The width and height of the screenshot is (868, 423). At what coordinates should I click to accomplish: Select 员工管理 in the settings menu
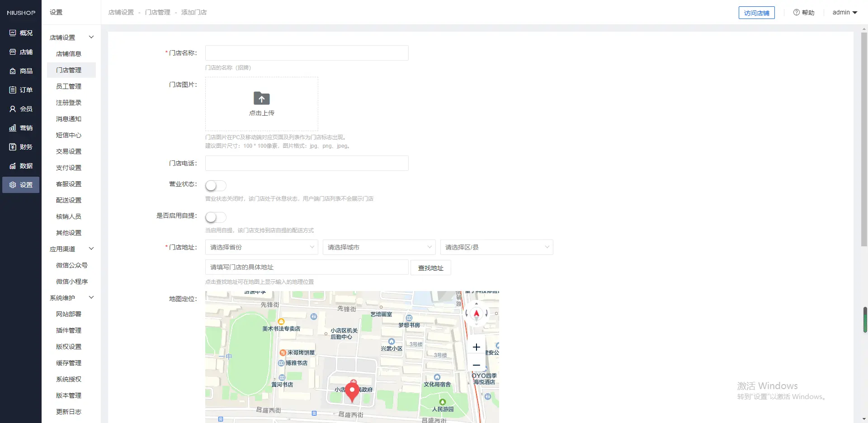[x=69, y=86]
